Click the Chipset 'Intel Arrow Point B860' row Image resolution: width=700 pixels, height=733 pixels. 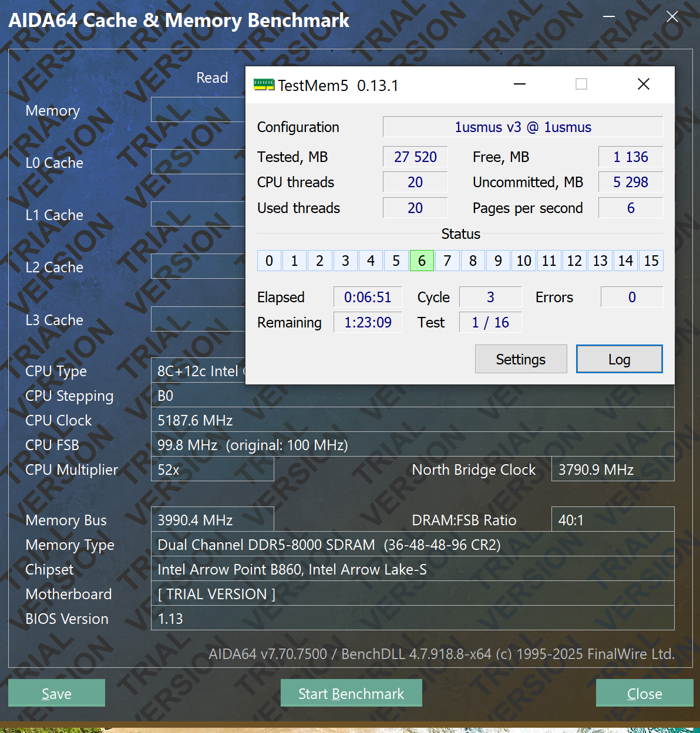tap(412, 569)
